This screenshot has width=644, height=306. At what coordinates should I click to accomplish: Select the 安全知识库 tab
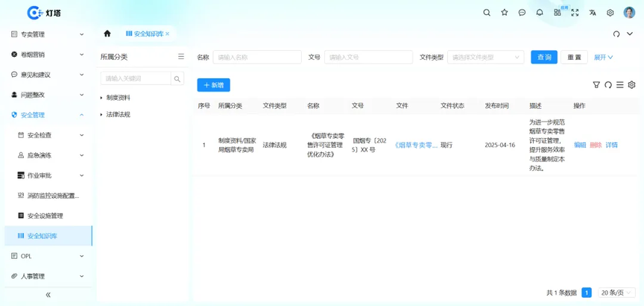tap(148, 34)
